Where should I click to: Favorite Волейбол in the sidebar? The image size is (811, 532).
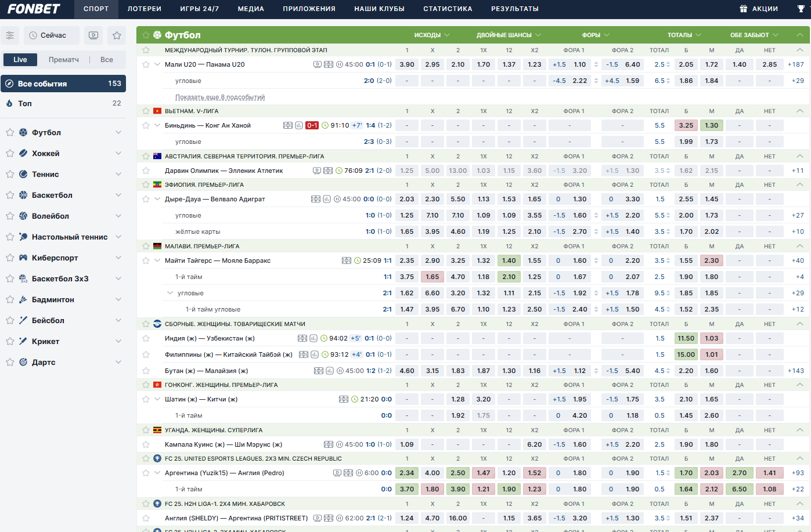pyautogui.click(x=10, y=216)
